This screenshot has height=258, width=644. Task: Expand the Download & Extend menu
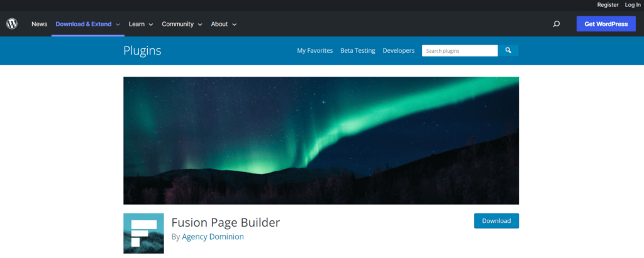(x=88, y=24)
